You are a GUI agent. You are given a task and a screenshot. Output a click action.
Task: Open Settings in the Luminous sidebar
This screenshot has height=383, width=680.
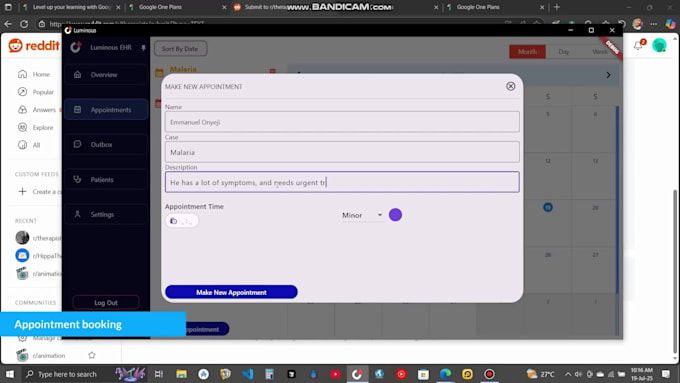click(106, 214)
